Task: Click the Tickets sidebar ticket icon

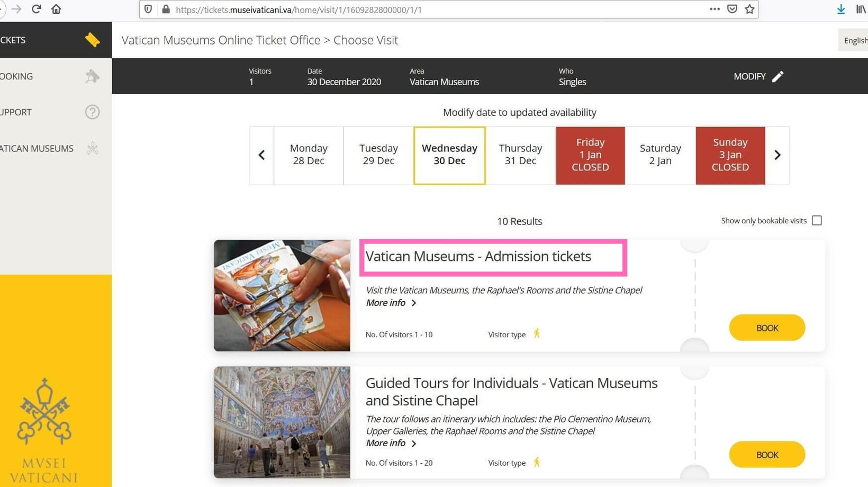Action: 92,40
